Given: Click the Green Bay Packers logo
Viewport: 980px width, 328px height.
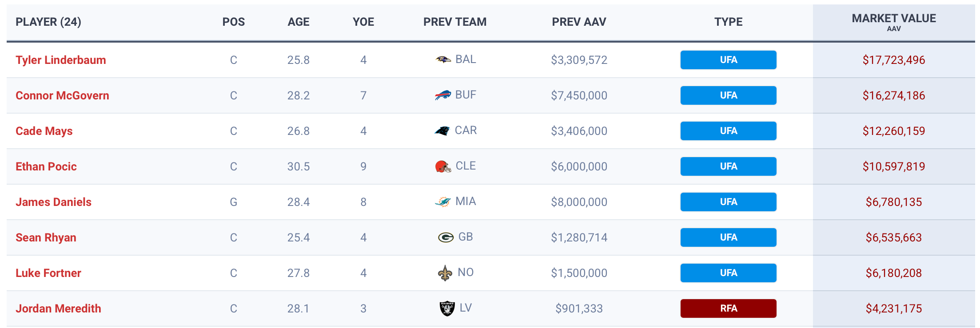Looking at the screenshot, I should point(446,237).
